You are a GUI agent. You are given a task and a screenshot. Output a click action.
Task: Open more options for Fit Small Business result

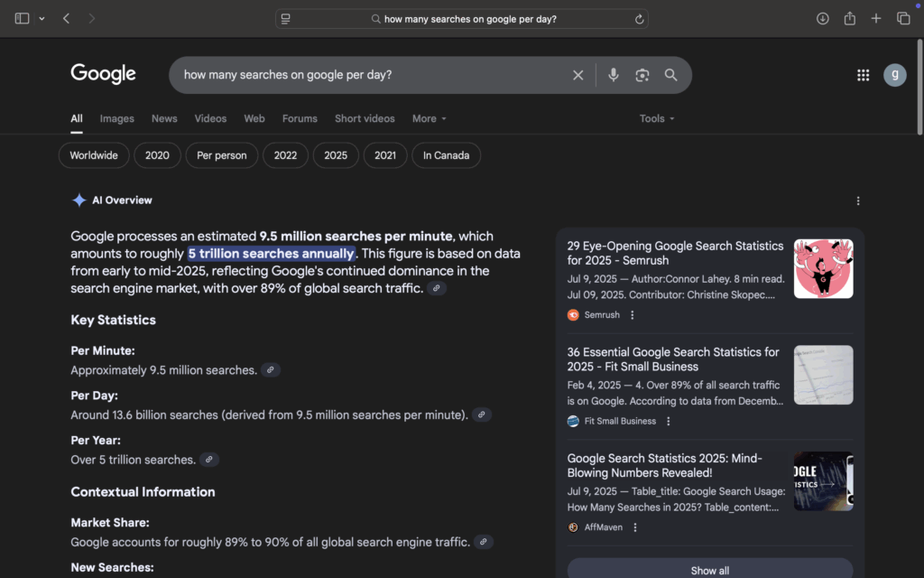[669, 421]
